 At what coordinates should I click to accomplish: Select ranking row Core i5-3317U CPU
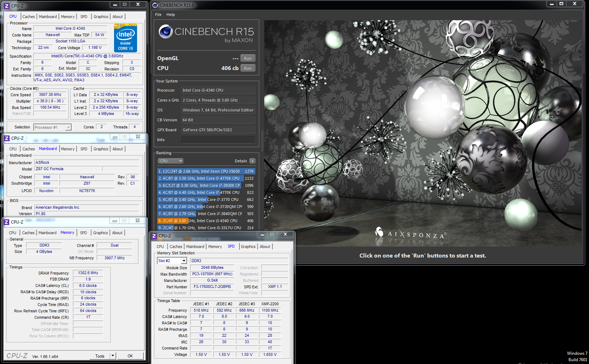coord(206,228)
